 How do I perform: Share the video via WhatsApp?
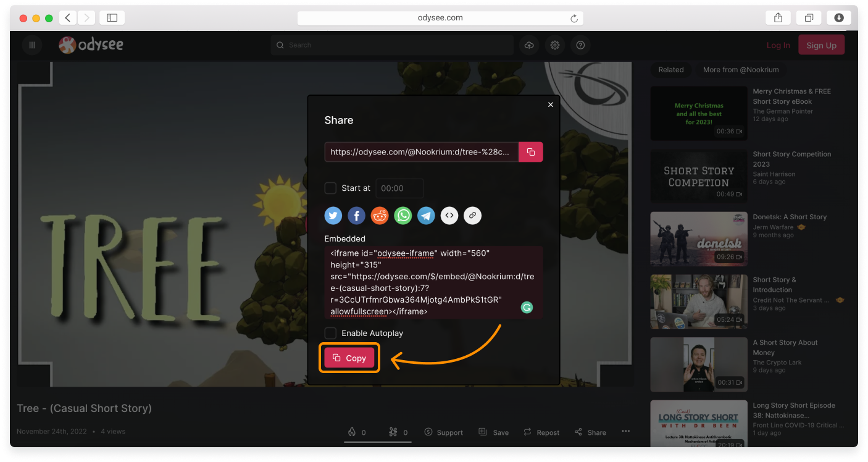[x=403, y=216]
